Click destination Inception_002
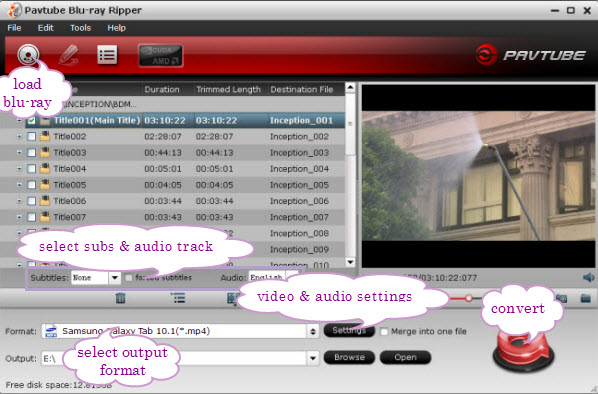The image size is (598, 394). (x=299, y=137)
